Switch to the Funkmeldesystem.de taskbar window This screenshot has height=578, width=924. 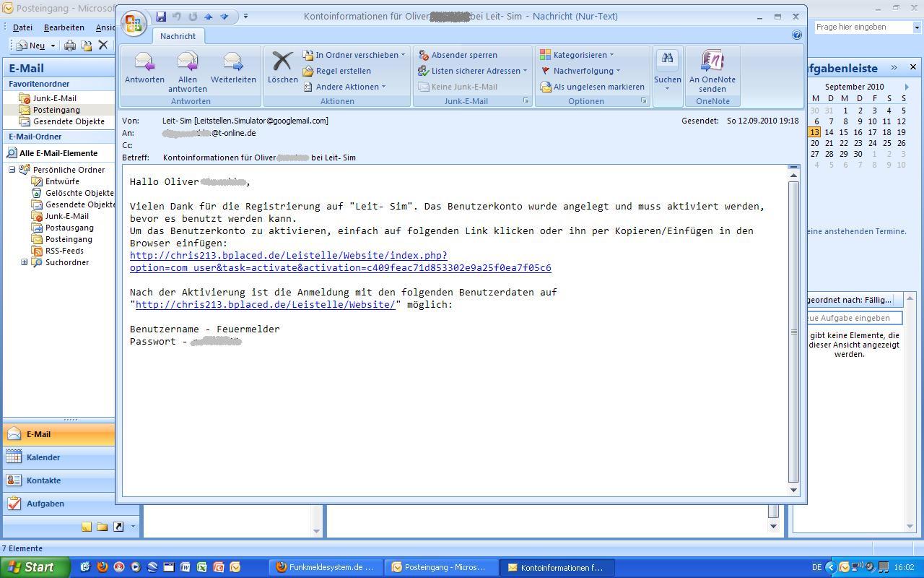pyautogui.click(x=326, y=567)
